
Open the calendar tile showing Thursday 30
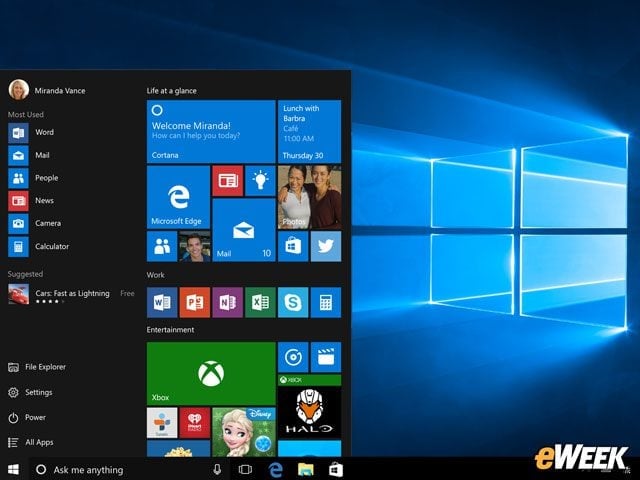(x=309, y=131)
